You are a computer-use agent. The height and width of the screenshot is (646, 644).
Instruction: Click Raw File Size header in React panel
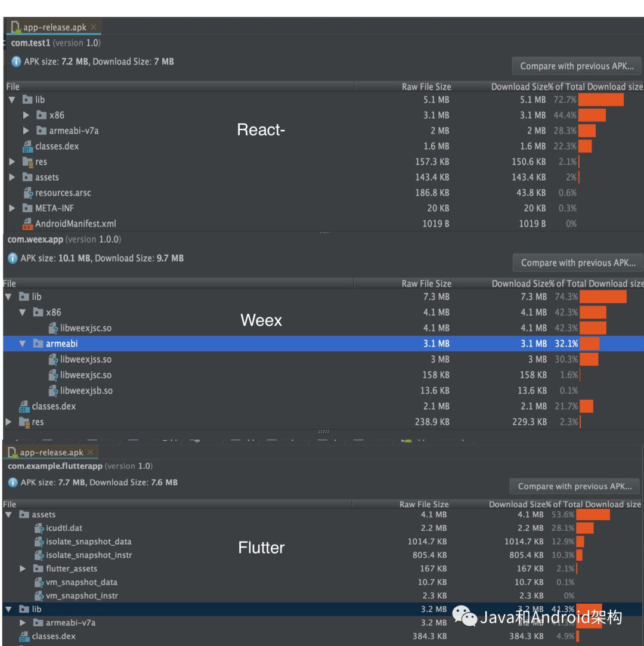click(426, 86)
